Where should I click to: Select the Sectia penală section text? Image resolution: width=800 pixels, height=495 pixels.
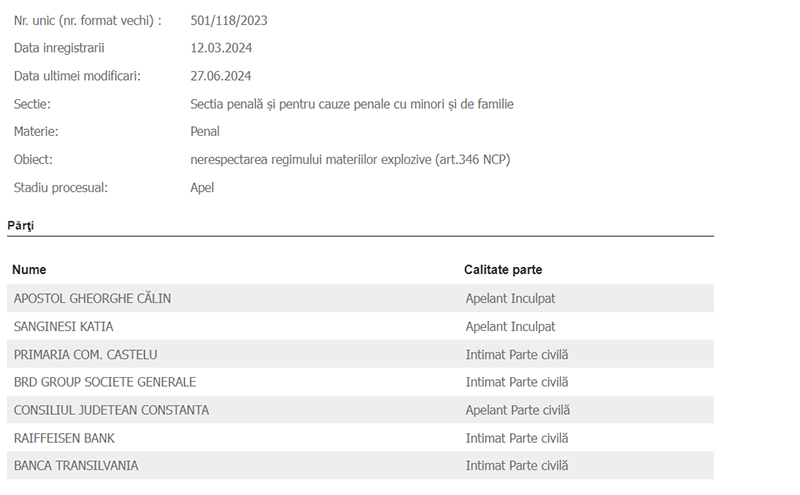pos(352,104)
